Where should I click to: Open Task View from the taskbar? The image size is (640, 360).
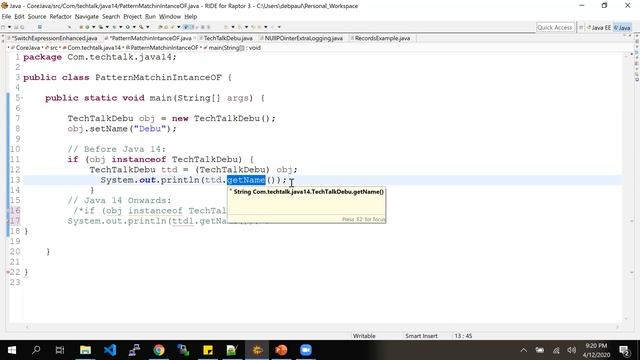coord(60,350)
